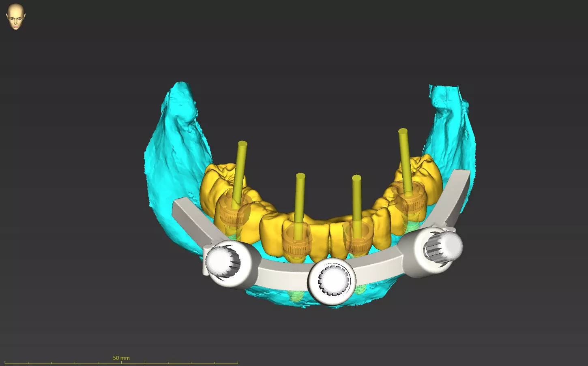This screenshot has height=366, width=588.
Task: Click the scale ruler bar
Action: 121,363
